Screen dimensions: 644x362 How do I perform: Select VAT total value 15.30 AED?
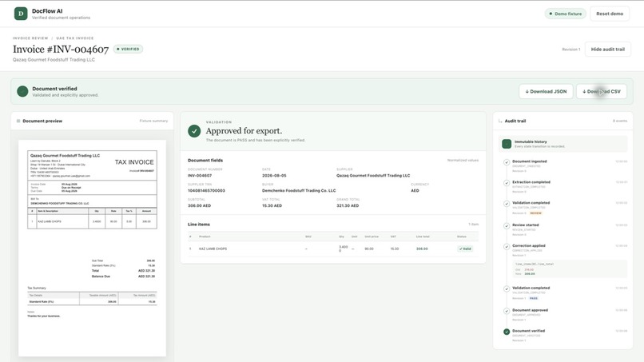(272, 205)
